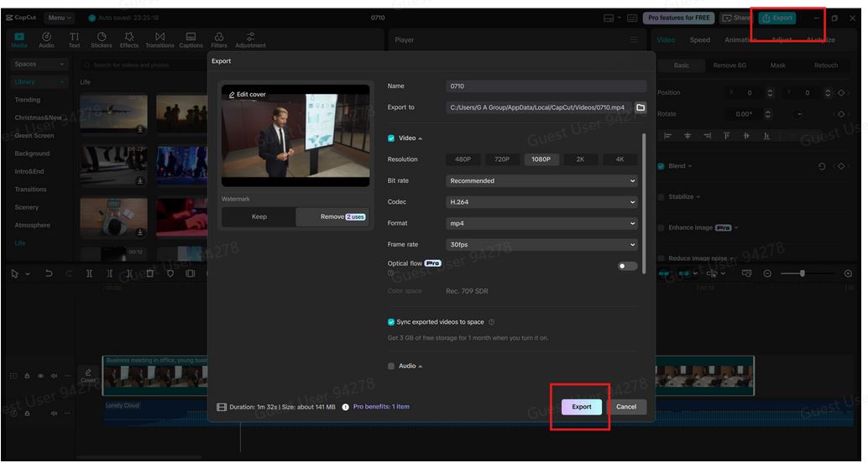Screen dimensions: 868x463
Task: Open the Transitions tool icon
Action: [159, 39]
